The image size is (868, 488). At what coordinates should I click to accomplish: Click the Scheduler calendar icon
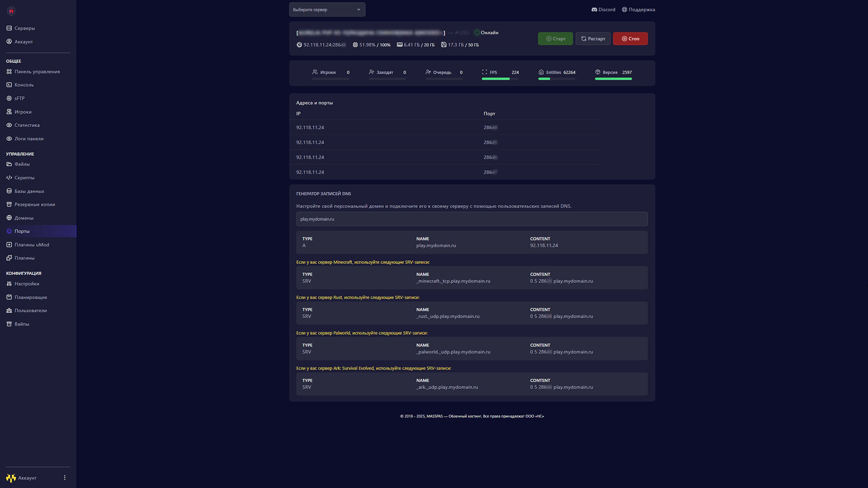(9, 297)
